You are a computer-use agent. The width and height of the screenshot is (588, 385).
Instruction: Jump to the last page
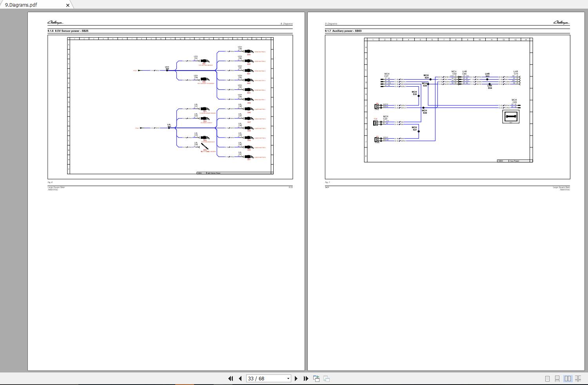click(306, 379)
